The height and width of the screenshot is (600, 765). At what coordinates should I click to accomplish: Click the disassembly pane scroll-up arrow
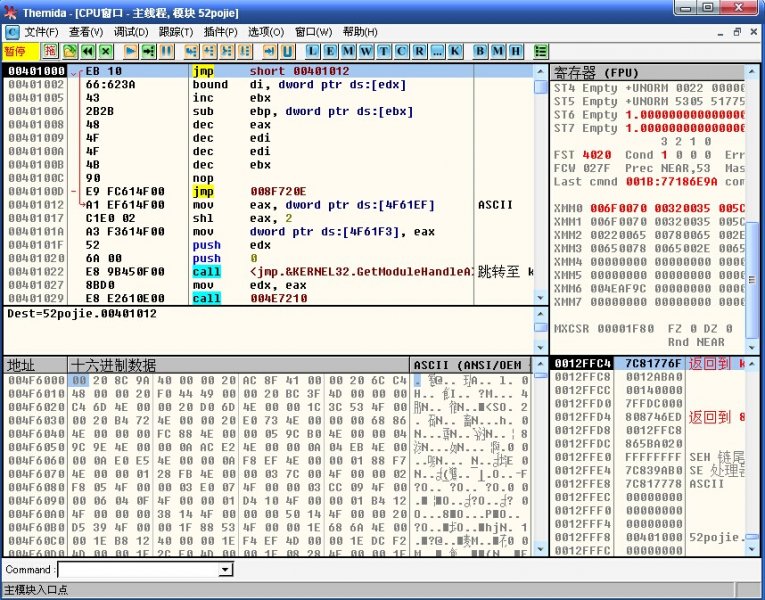541,71
